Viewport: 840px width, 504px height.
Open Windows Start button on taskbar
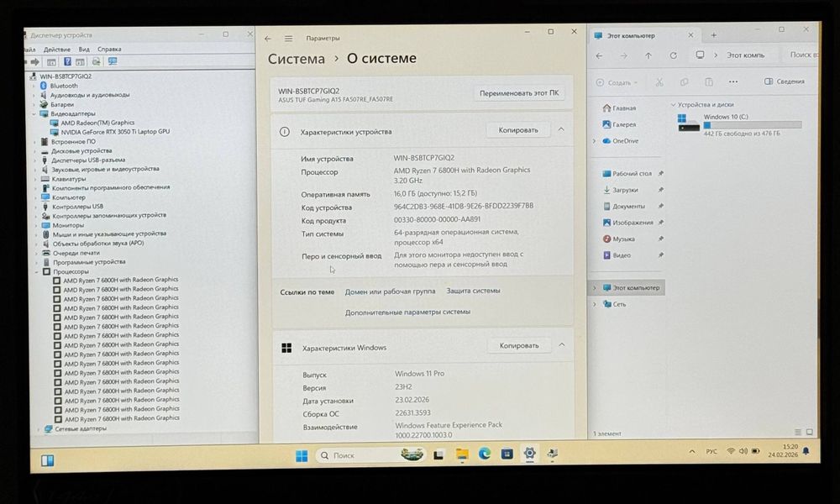click(x=302, y=456)
